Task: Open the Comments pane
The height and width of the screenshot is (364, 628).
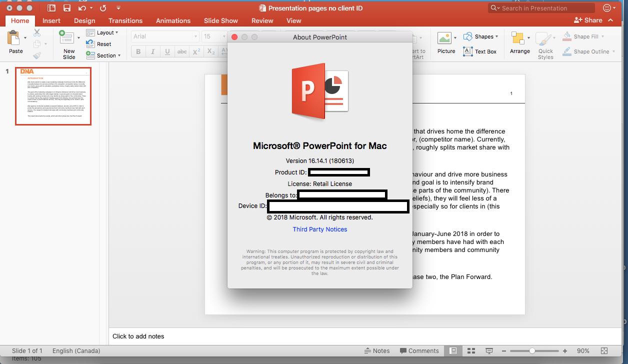Action: click(419, 351)
